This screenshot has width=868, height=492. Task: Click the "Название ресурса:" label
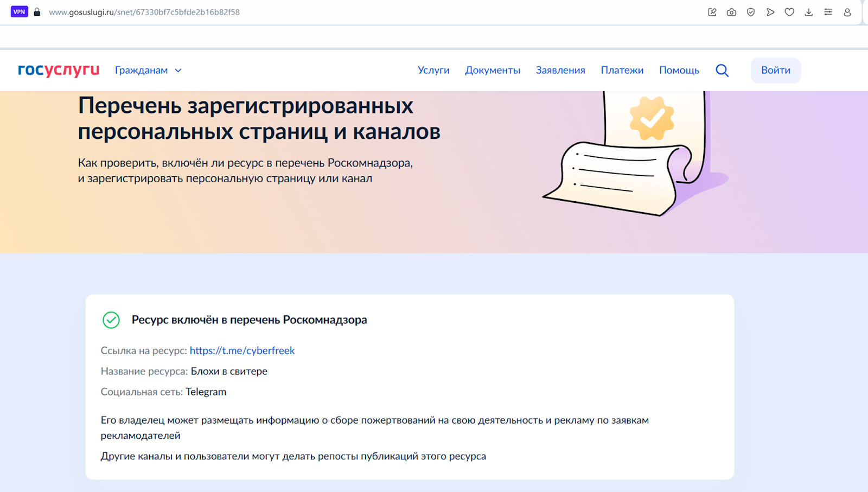pyautogui.click(x=144, y=371)
